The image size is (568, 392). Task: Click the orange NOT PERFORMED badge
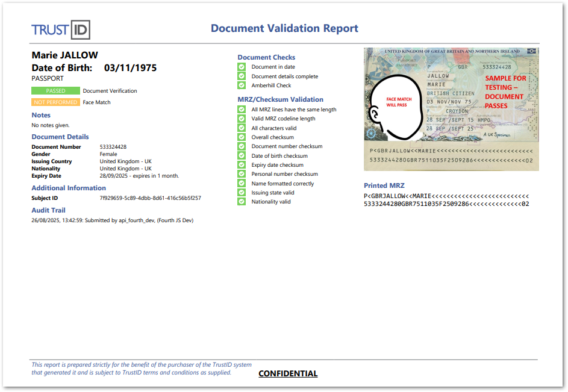55,102
